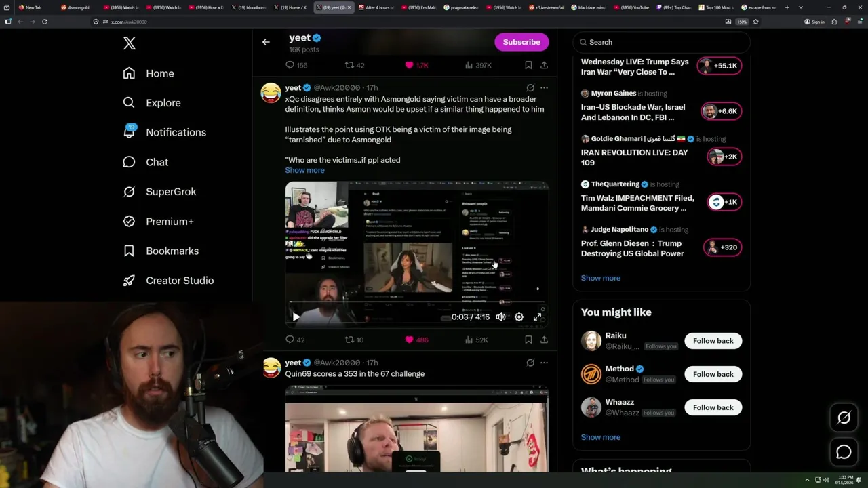View analytics showing 52K views
This screenshot has width=868, height=488.
476,340
